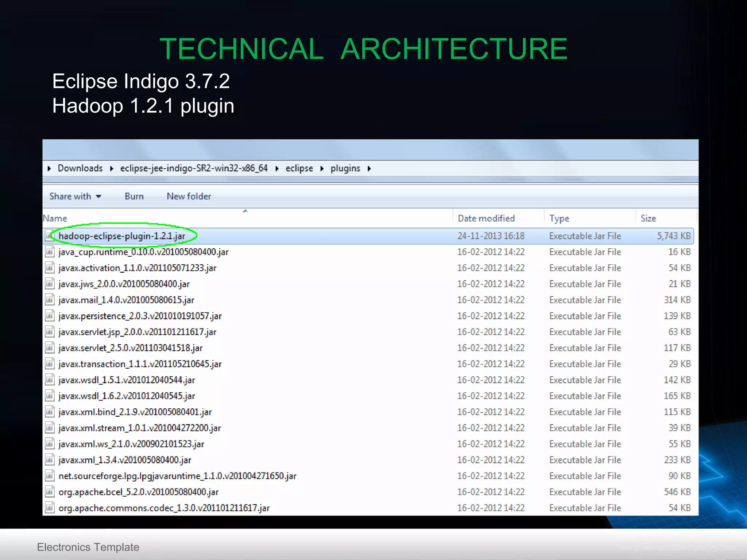Click the 5,743 KB size cell
Viewport: 747px width, 560px height.
click(x=674, y=236)
